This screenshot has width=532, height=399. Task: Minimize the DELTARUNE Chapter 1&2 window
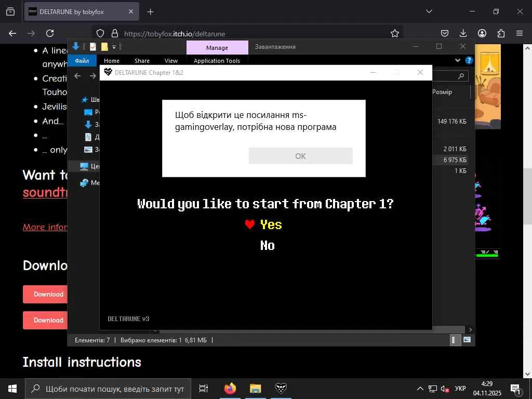pos(373,72)
